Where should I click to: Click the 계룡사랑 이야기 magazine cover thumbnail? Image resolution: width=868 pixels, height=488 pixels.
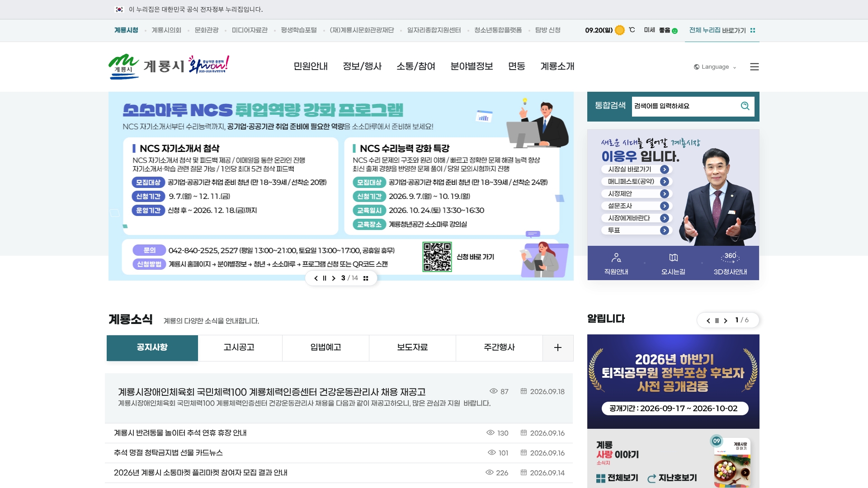click(732, 462)
